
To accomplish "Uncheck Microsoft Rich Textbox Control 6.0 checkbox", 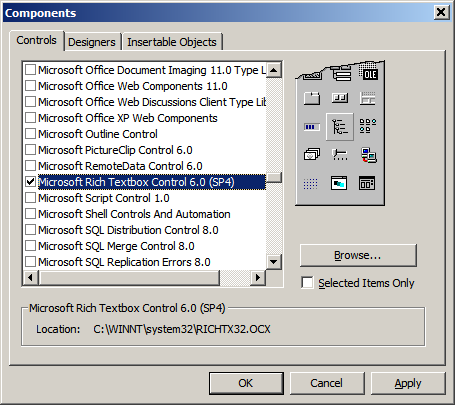I will pyautogui.click(x=30, y=182).
